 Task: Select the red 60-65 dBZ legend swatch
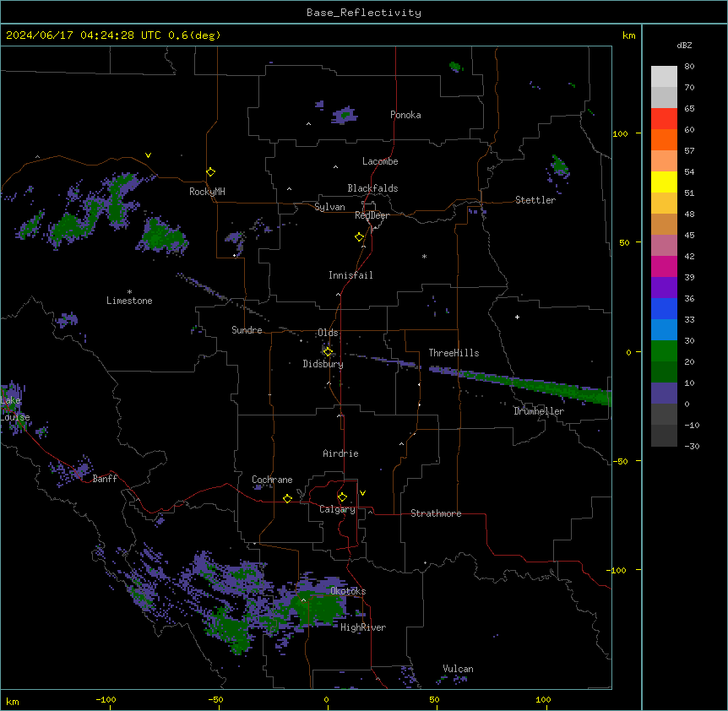(x=664, y=119)
